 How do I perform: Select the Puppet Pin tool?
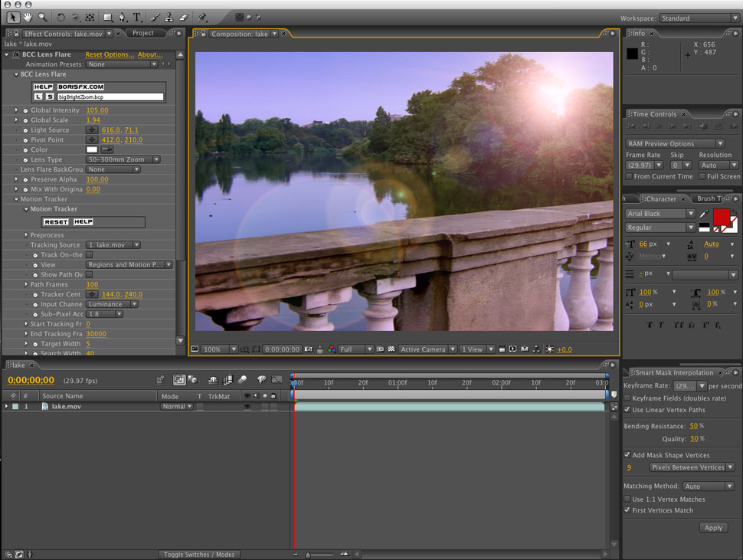click(x=202, y=17)
